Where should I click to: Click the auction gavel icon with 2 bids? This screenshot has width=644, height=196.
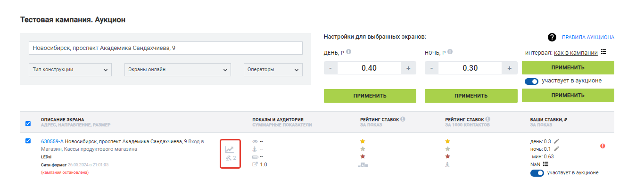[229, 158]
